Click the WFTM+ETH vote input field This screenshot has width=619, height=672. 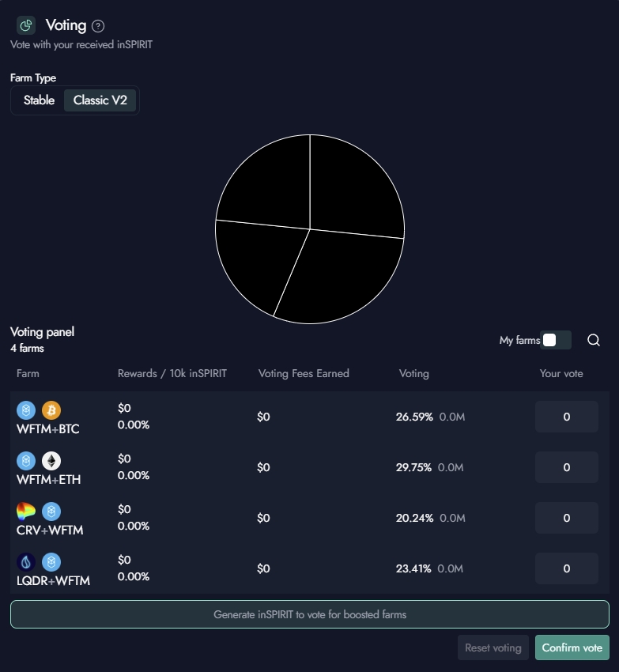(x=566, y=467)
